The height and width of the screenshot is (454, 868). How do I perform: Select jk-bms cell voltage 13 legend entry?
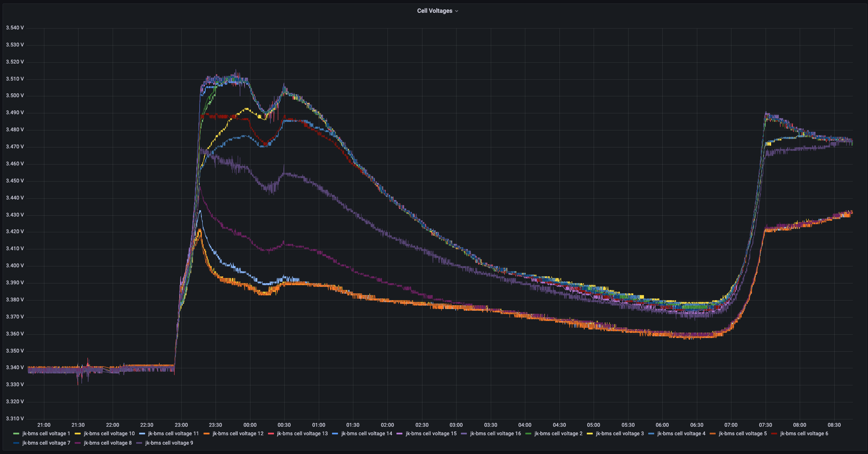pyautogui.click(x=302, y=434)
